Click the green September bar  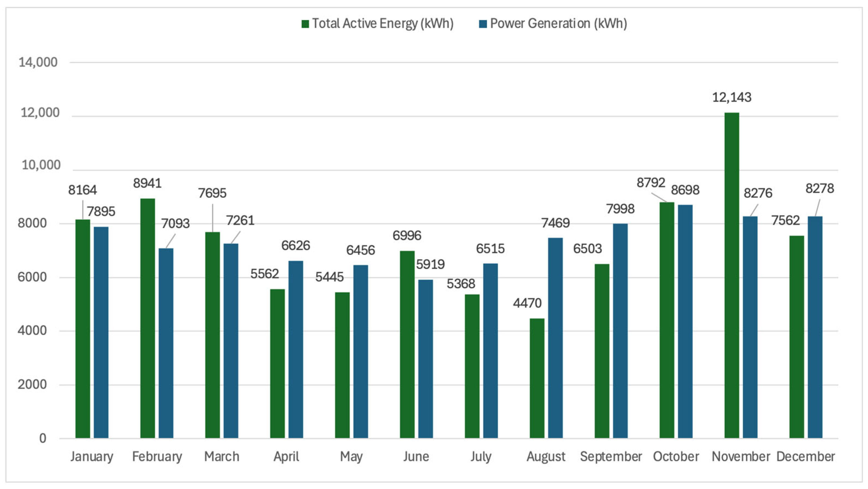602,351
